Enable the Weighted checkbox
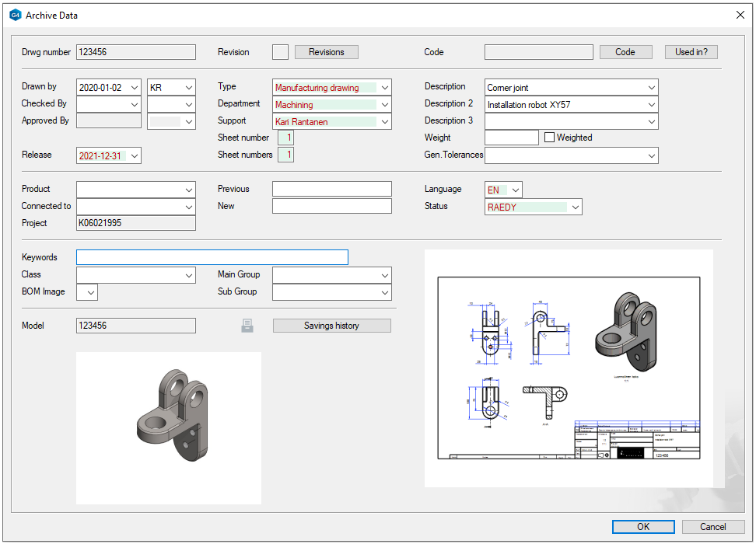Screen dimensions: 756x544 point(549,138)
